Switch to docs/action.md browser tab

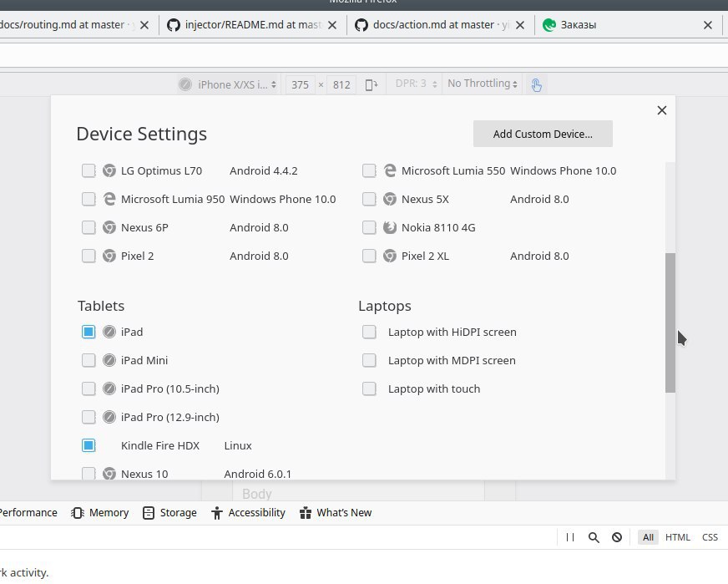tap(441, 24)
